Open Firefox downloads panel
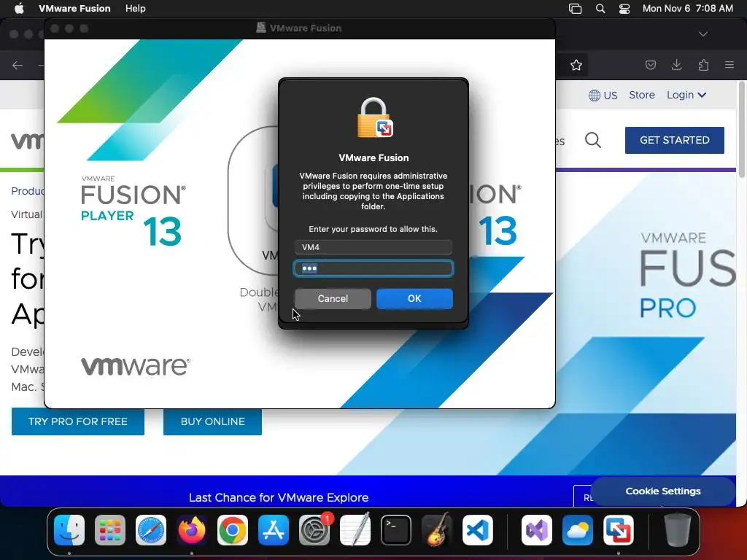This screenshot has width=747, height=560. tap(676, 65)
